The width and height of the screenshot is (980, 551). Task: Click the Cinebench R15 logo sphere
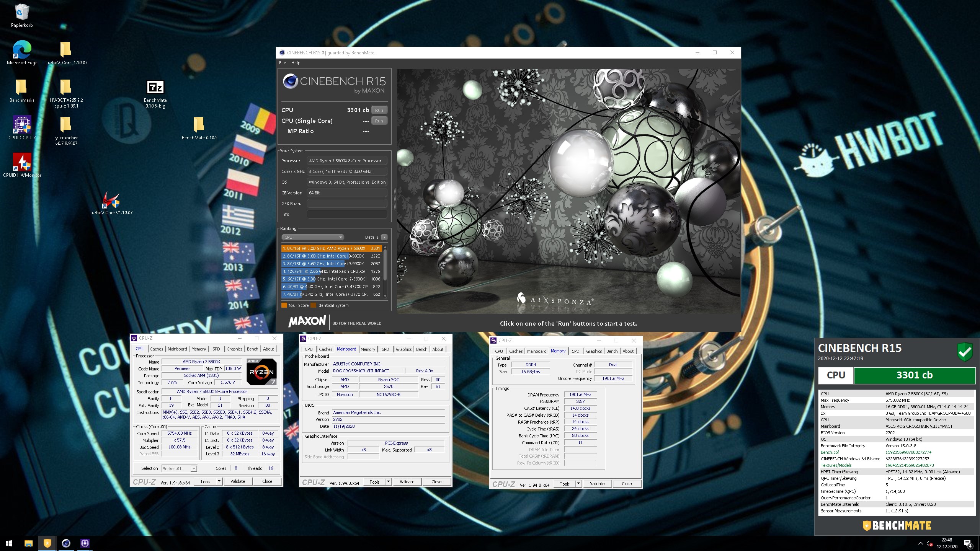[x=291, y=81]
